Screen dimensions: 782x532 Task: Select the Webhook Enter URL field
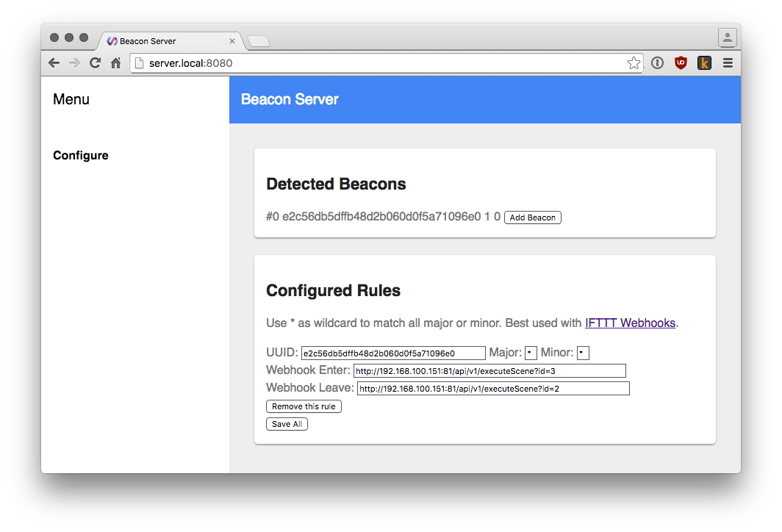[x=489, y=370]
